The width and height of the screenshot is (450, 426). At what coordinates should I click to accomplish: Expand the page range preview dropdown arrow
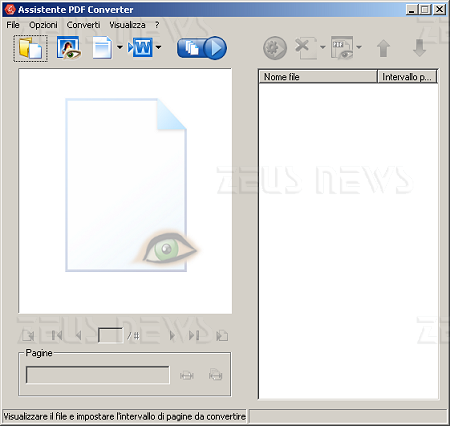[359, 48]
